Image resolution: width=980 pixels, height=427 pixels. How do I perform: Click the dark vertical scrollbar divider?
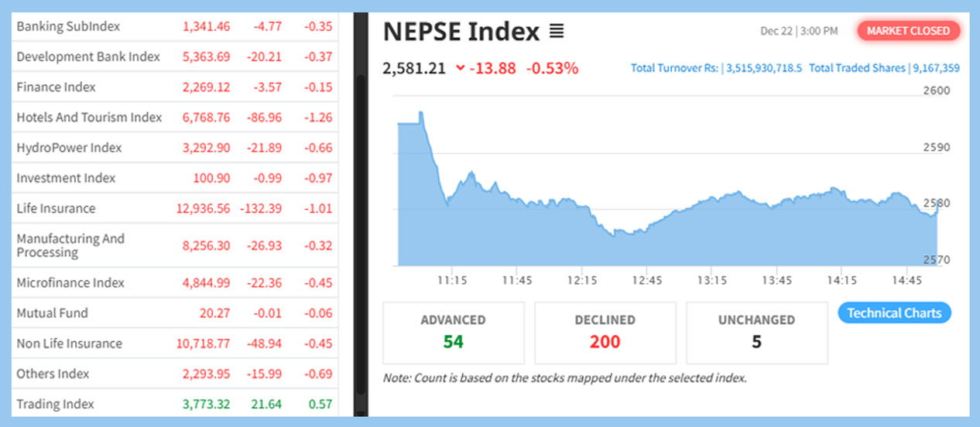coord(361,213)
